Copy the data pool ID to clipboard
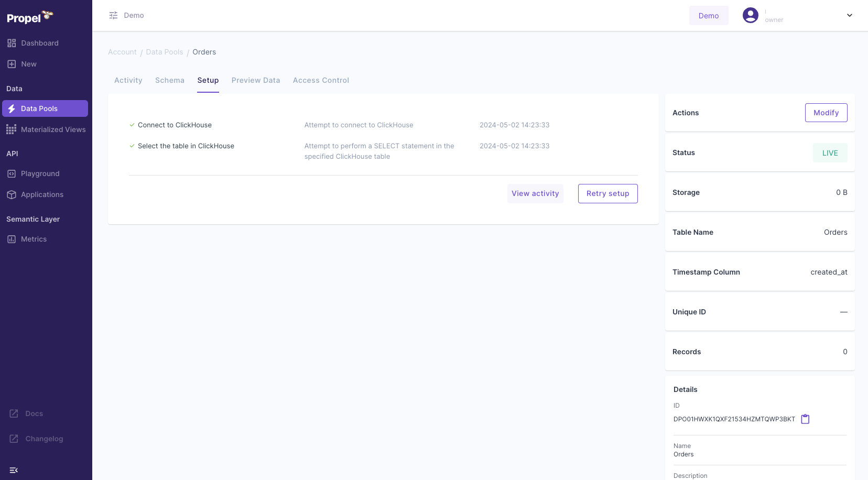This screenshot has width=868, height=480. pyautogui.click(x=806, y=419)
